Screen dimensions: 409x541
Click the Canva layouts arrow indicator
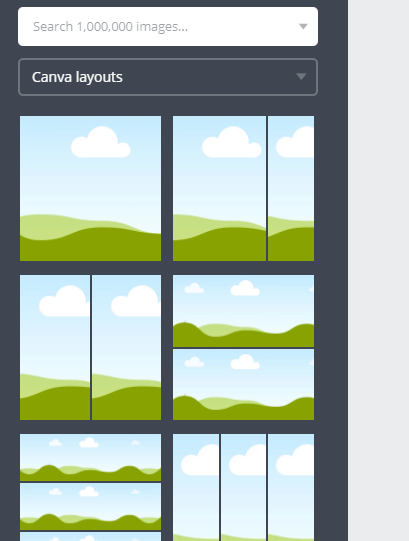point(301,77)
